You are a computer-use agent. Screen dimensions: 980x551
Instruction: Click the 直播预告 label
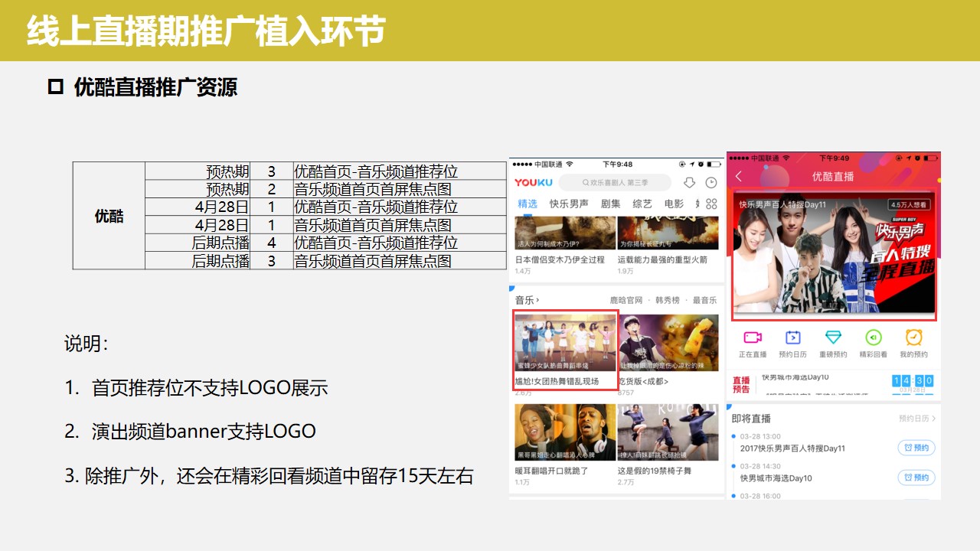(x=741, y=385)
